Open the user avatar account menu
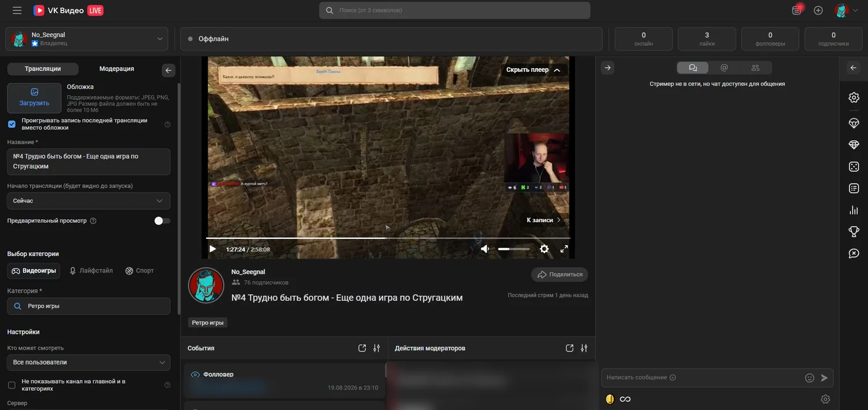This screenshot has height=410, width=868. (x=846, y=10)
